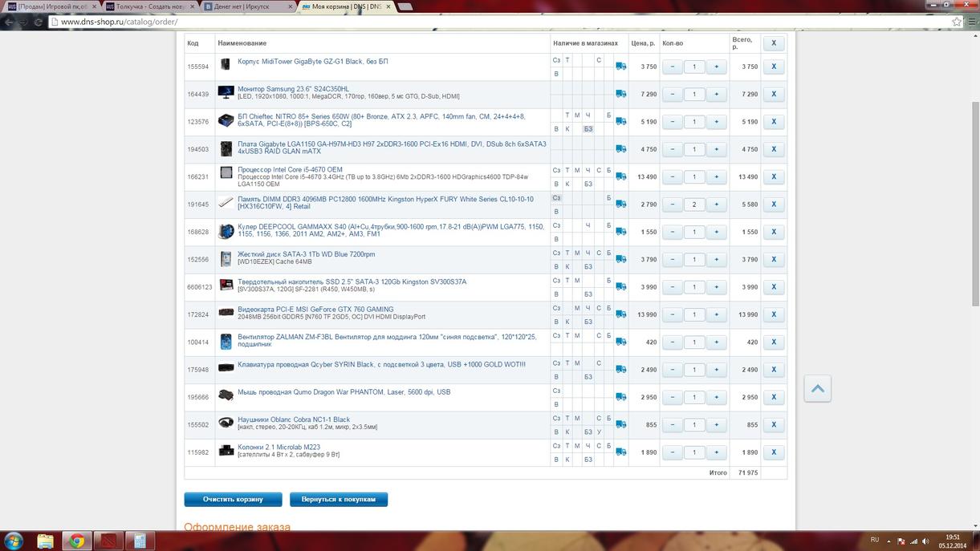Click delivery truck icon for Монитор Samsung row
980x551 pixels.
(620, 94)
